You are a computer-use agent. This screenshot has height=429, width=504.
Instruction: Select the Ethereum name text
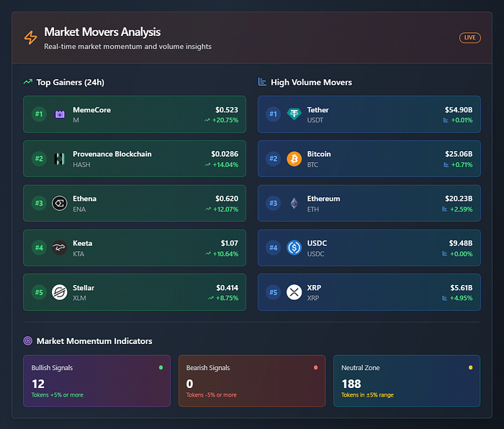324,199
